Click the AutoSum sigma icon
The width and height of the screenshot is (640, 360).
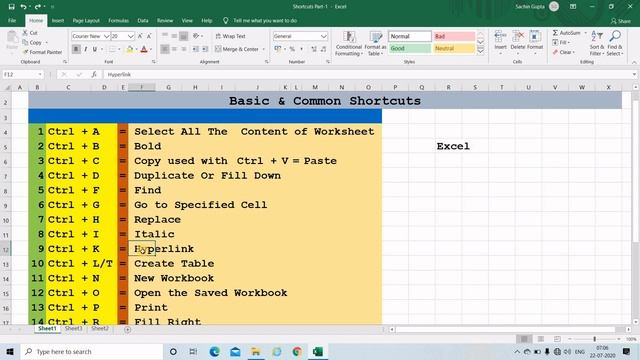pyautogui.click(x=555, y=33)
